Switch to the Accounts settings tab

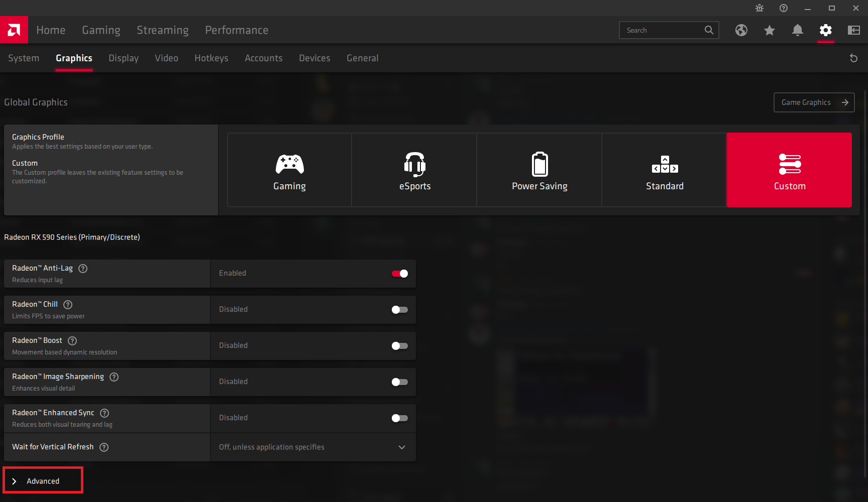[x=264, y=58]
